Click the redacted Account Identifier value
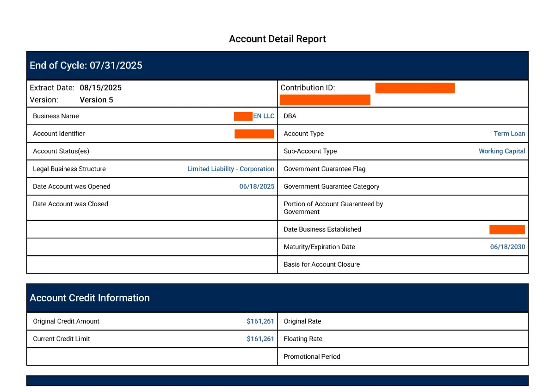The image size is (555, 392). tap(254, 134)
